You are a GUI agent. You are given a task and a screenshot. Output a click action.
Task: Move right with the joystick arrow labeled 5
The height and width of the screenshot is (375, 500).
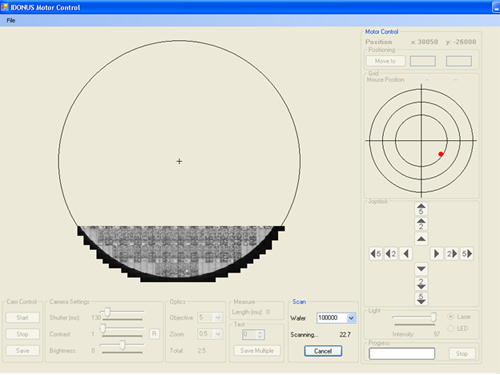point(467,254)
